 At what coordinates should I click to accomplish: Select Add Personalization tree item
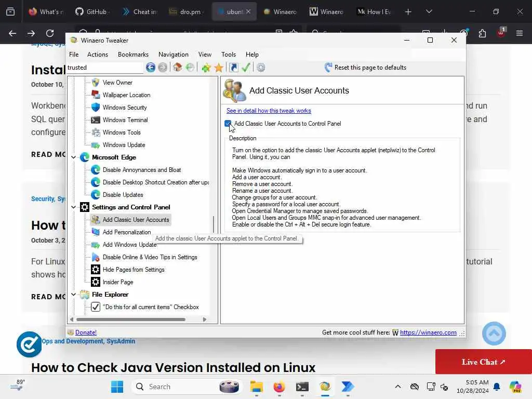coord(127,232)
